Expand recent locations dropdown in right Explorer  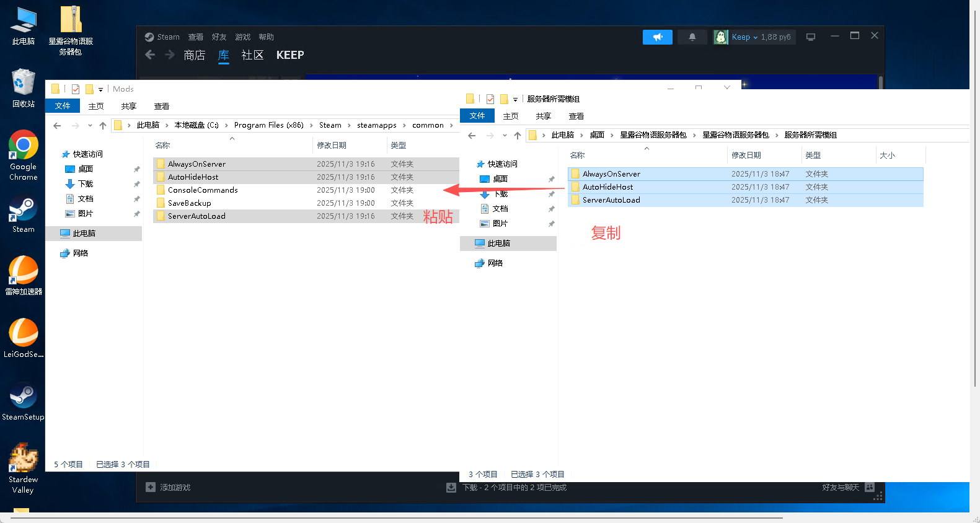[505, 135]
